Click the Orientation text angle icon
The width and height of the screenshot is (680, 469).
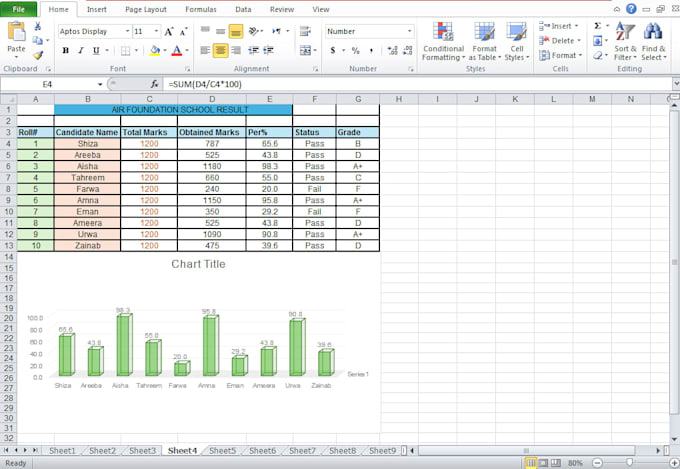tap(254, 31)
